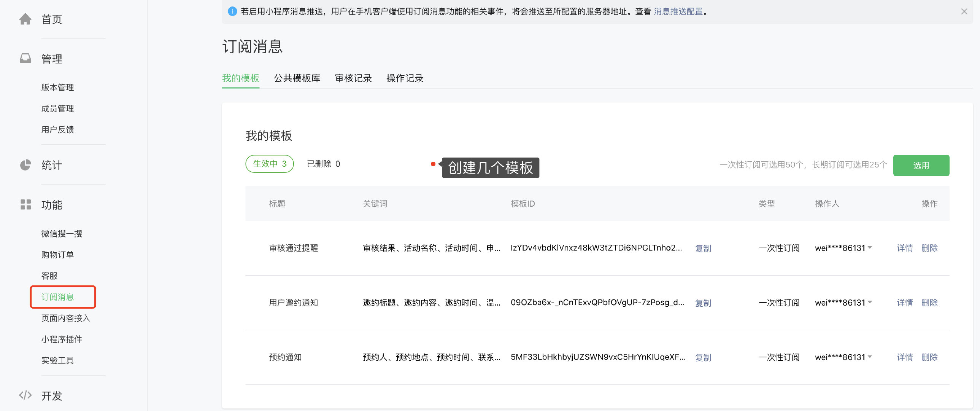Click the 管理 management icon in sidebar
Image resolution: width=980 pixels, height=411 pixels.
25,59
